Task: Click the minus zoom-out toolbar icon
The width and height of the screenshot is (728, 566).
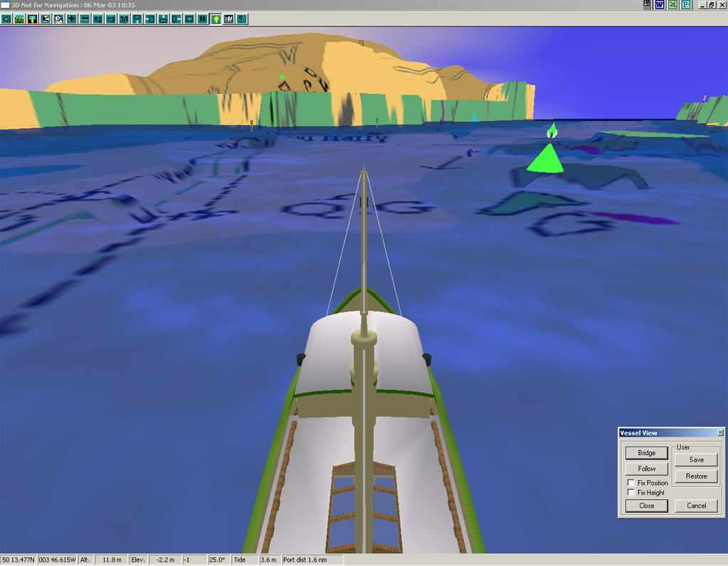Action: (x=85, y=19)
